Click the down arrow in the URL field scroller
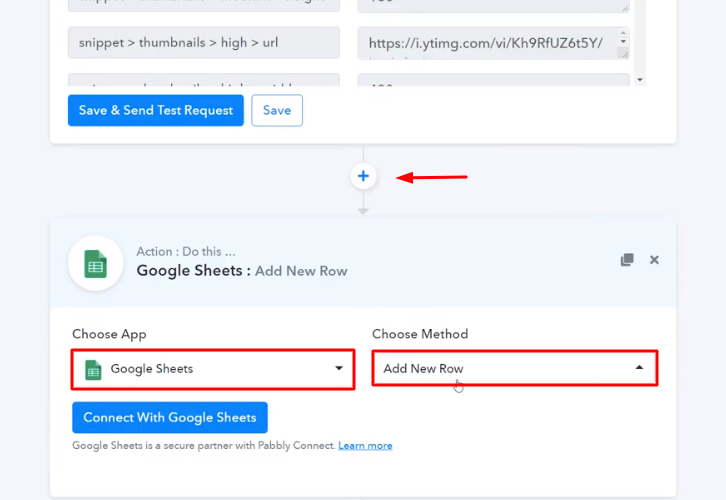This screenshot has width=726, height=500. 623,41
